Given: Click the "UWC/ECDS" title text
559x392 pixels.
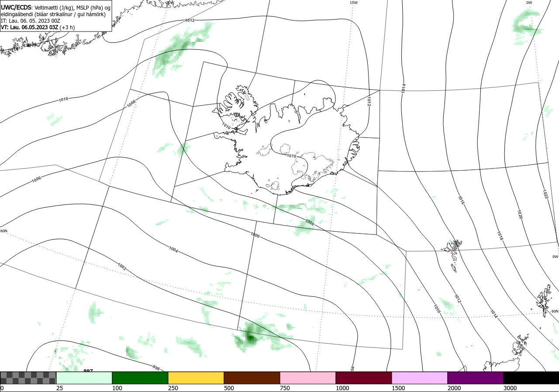Looking at the screenshot, I should click(x=16, y=7).
